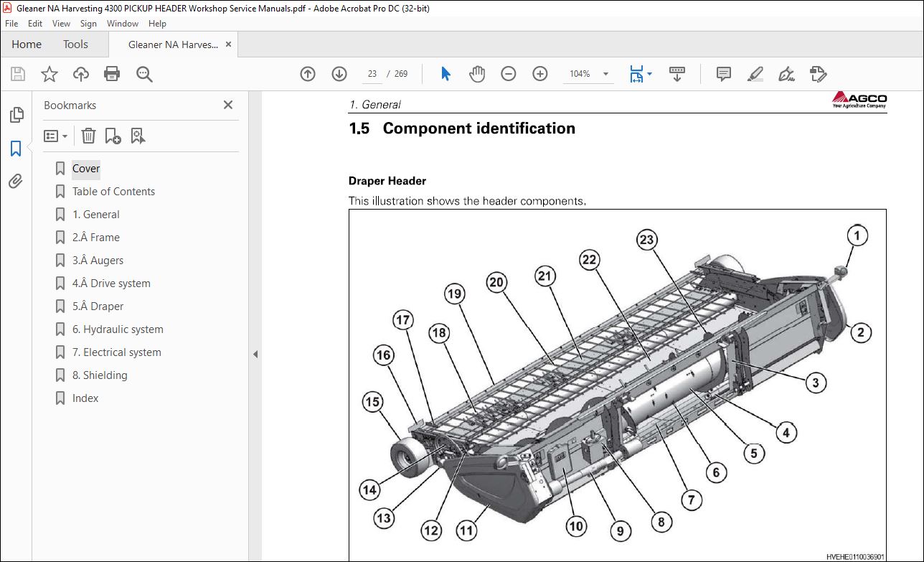Screen dimensions: 924x562
Task: Open the stamp/request signature tool
Action: tap(819, 74)
